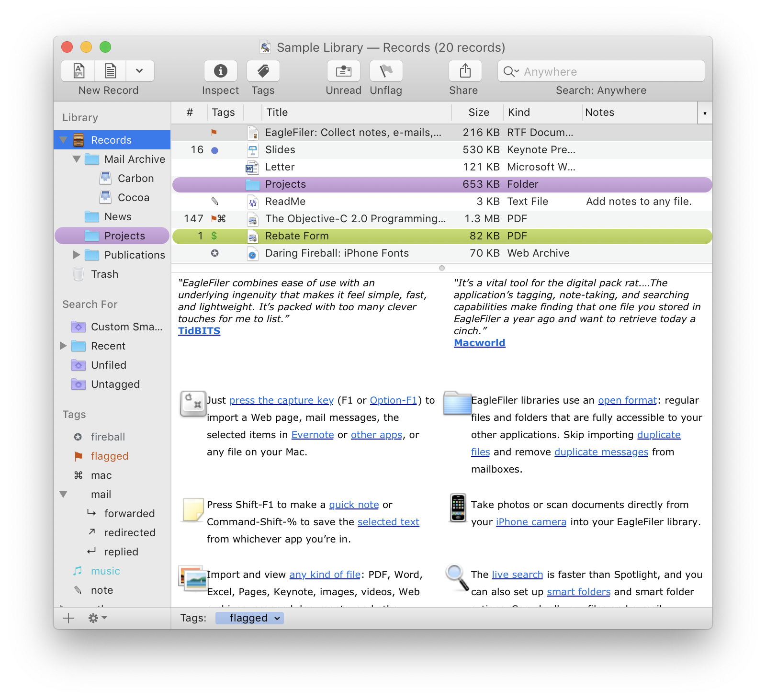Open the Inspect info panel

tap(220, 71)
